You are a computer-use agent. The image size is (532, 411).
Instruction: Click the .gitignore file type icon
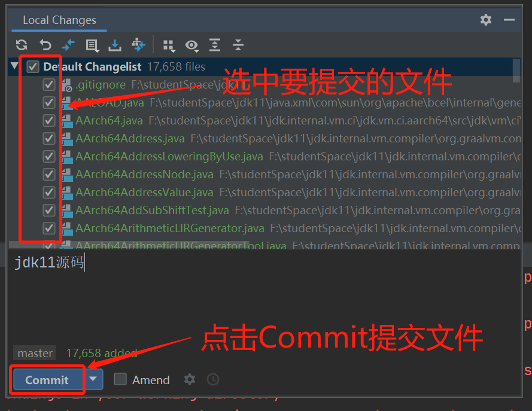pyautogui.click(x=67, y=85)
